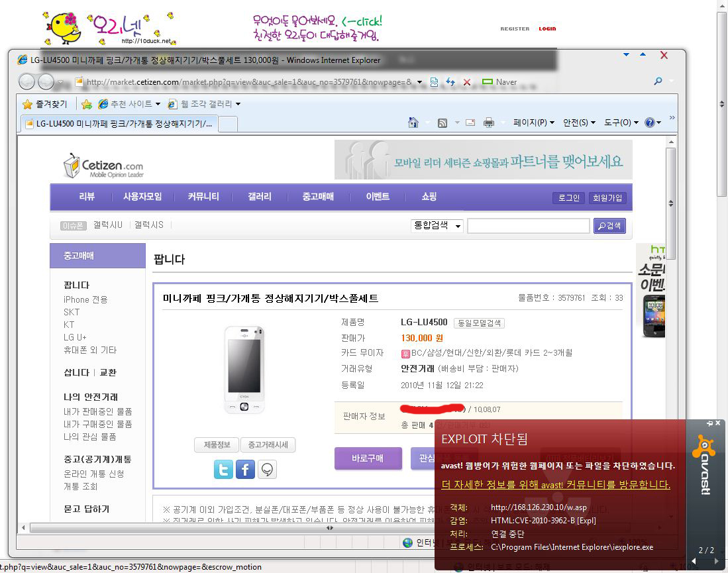Screen dimensions: 728x573
Task: Click the globe internet zone status icon
Action: click(407, 543)
